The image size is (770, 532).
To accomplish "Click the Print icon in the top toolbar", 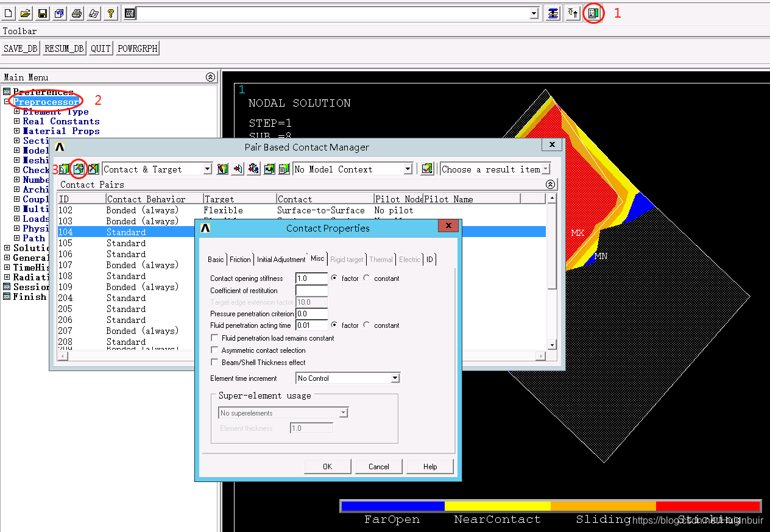I will point(76,13).
